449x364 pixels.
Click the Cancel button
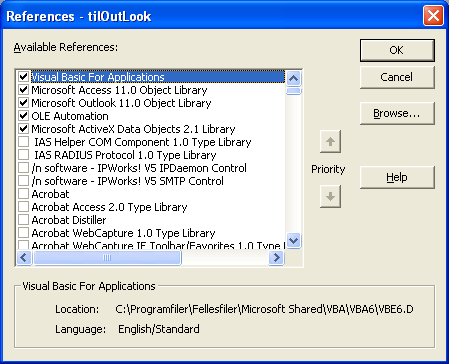[x=397, y=77]
